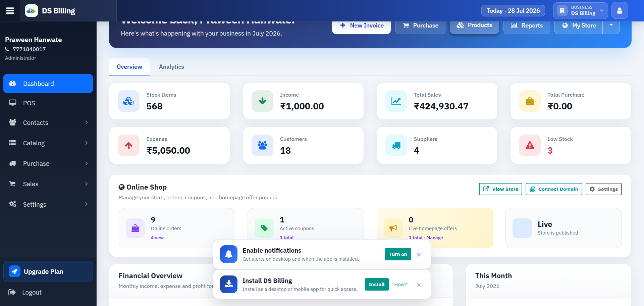Dismiss the Enable notifications popup

[x=419, y=255]
